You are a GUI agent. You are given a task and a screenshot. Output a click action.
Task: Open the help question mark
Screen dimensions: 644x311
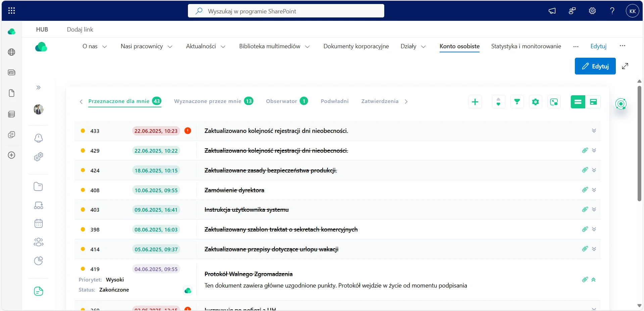(612, 11)
